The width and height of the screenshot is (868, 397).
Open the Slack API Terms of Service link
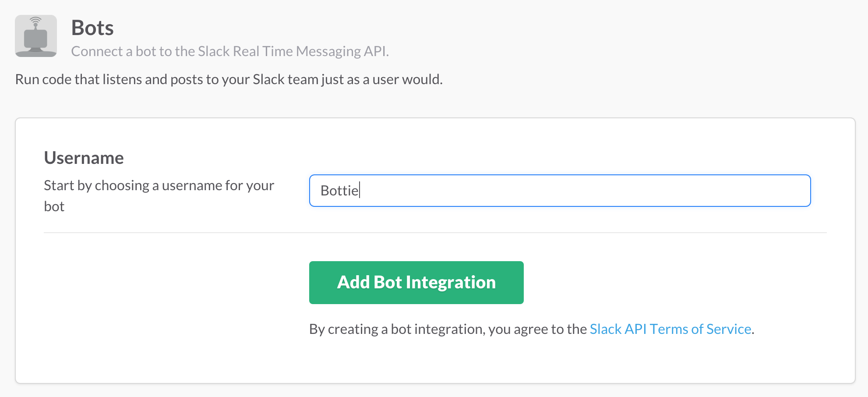click(x=670, y=329)
